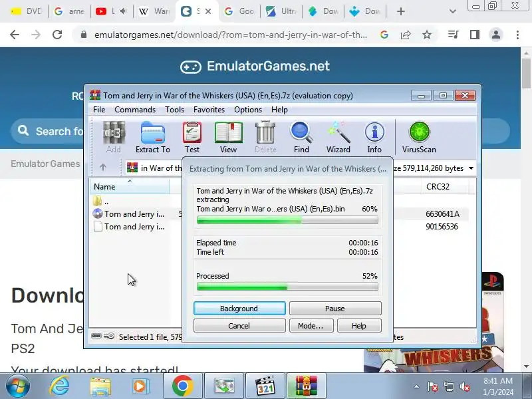
Task: Run VirusScan from the toolbar
Action: pyautogui.click(x=419, y=138)
